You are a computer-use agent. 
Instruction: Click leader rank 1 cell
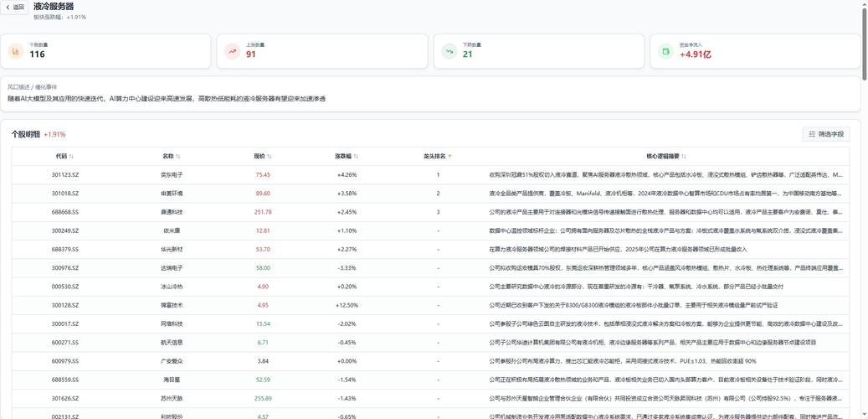coord(438,174)
